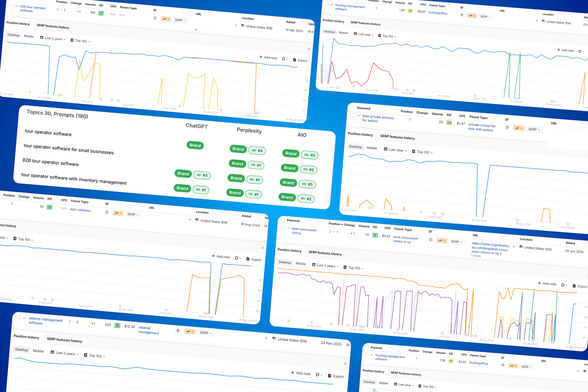Image resolution: width=588 pixels, height=392 pixels.
Task: Open trend chart icon in b2b tour operator software row
Action: click(x=166, y=19)
